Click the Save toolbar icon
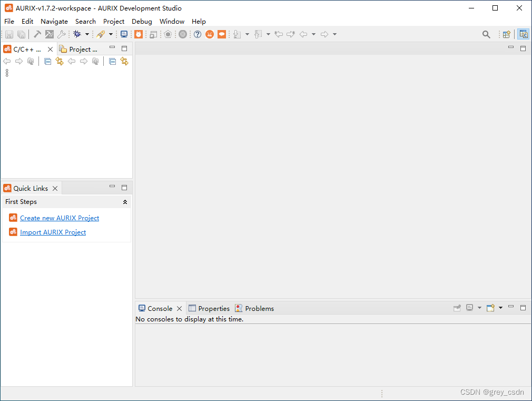 9,34
